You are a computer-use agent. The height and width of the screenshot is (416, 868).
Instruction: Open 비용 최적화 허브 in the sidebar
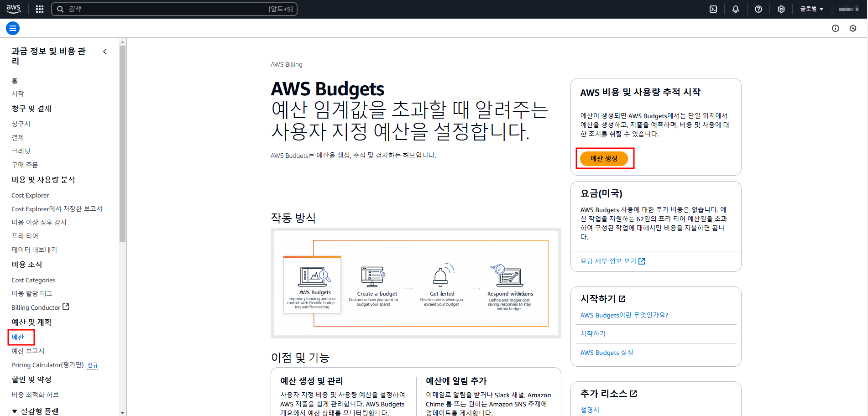point(35,395)
